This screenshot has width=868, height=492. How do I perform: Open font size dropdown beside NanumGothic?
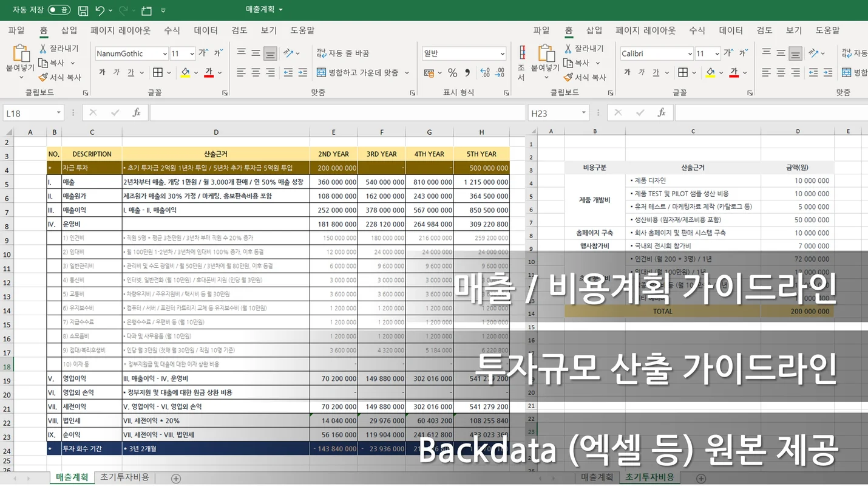click(192, 53)
